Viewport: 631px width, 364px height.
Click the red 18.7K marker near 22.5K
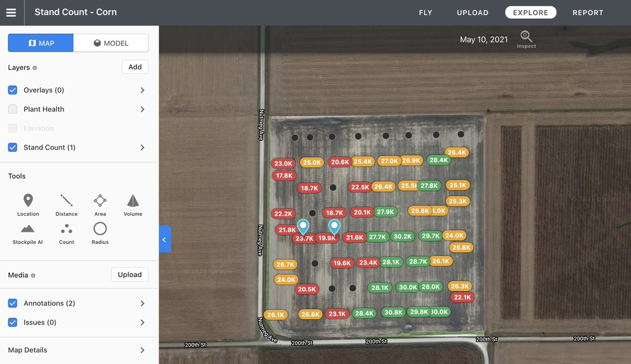309,188
